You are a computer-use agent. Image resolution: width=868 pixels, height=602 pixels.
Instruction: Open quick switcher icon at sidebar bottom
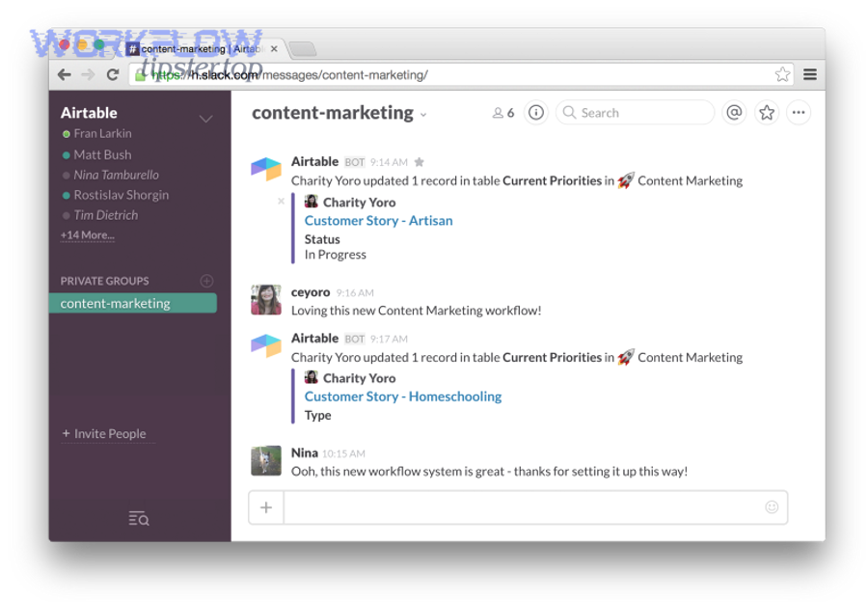pyautogui.click(x=138, y=518)
